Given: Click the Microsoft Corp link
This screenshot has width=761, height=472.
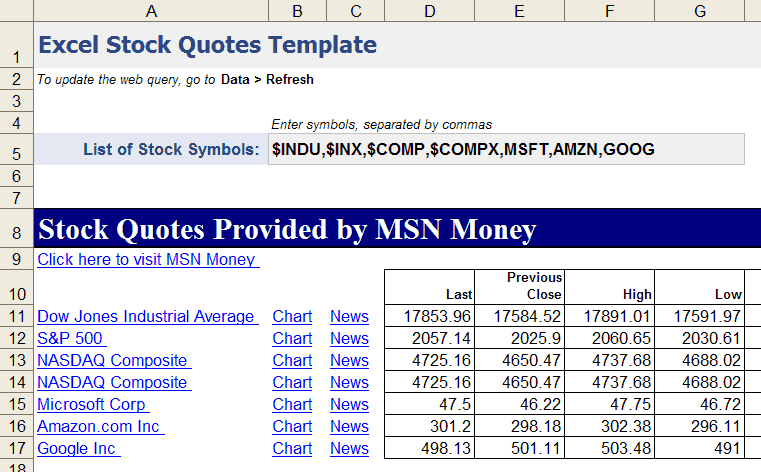Looking at the screenshot, I should [x=91, y=405].
